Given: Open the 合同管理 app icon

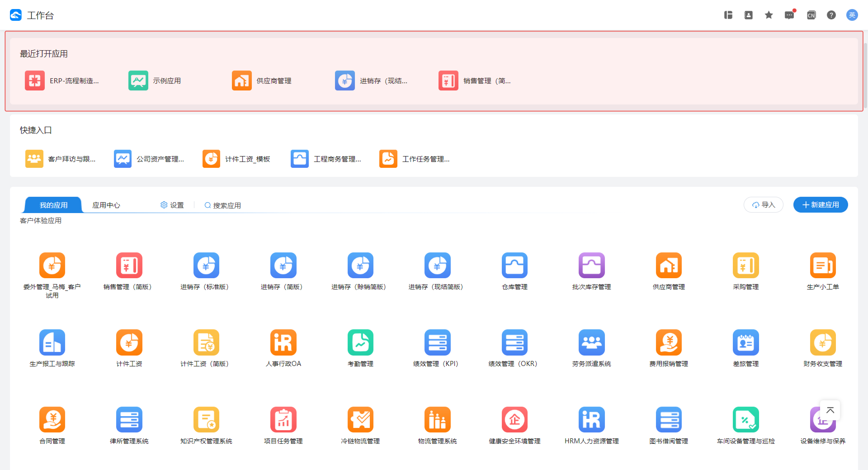Looking at the screenshot, I should 52,420.
